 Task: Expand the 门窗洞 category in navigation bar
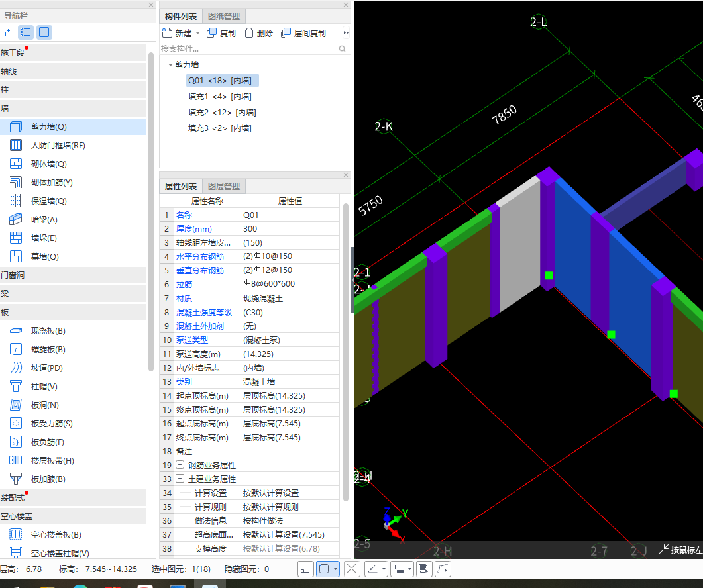73,275
